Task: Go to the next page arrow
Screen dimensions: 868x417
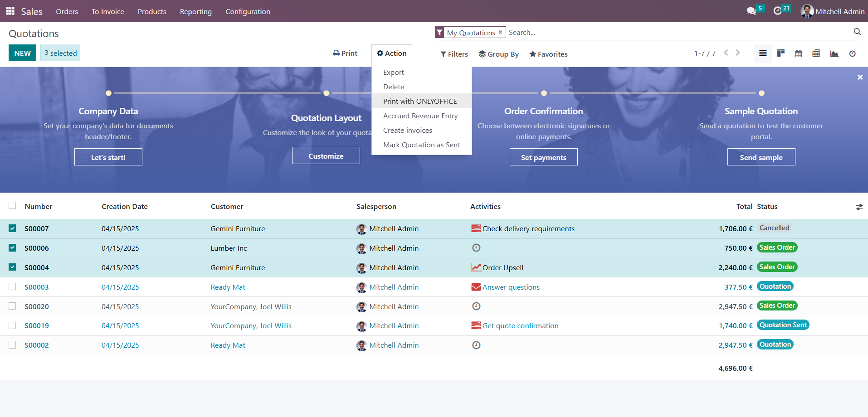Action: (x=738, y=53)
